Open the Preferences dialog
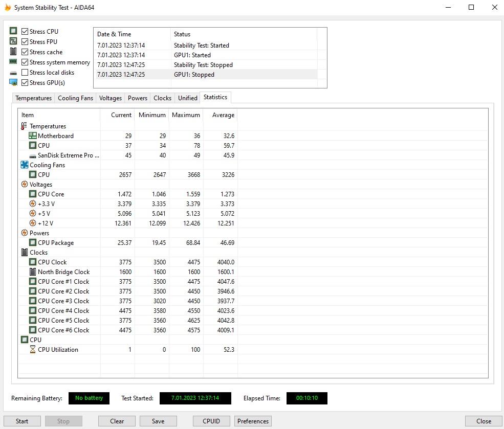This screenshot has height=429, width=504. (x=253, y=421)
